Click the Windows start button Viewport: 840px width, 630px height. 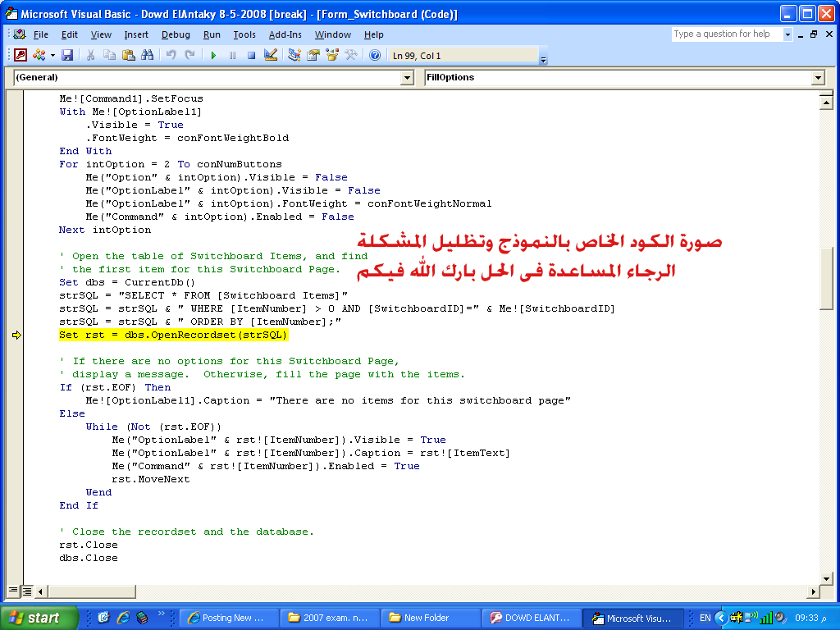(x=39, y=618)
